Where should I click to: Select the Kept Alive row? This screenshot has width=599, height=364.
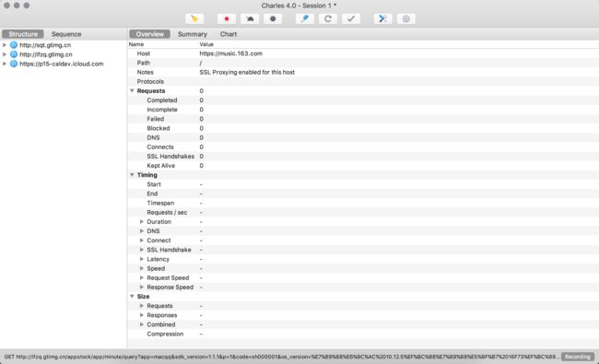click(x=363, y=166)
